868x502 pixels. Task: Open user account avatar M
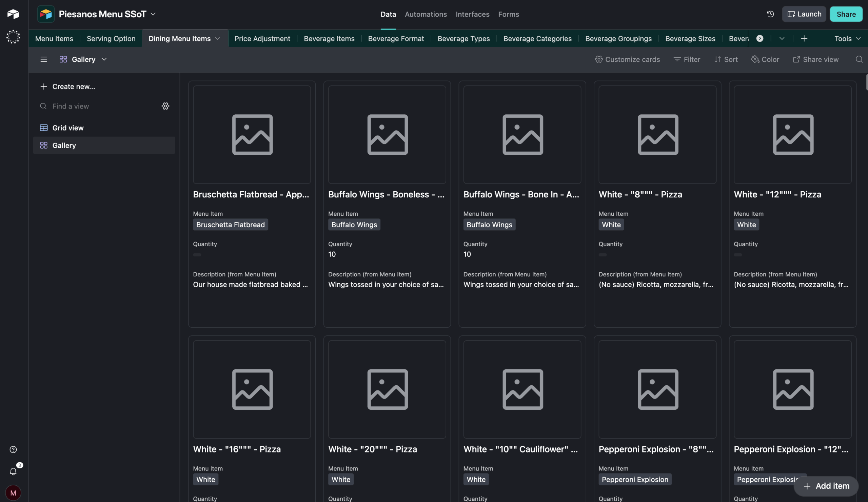13,493
